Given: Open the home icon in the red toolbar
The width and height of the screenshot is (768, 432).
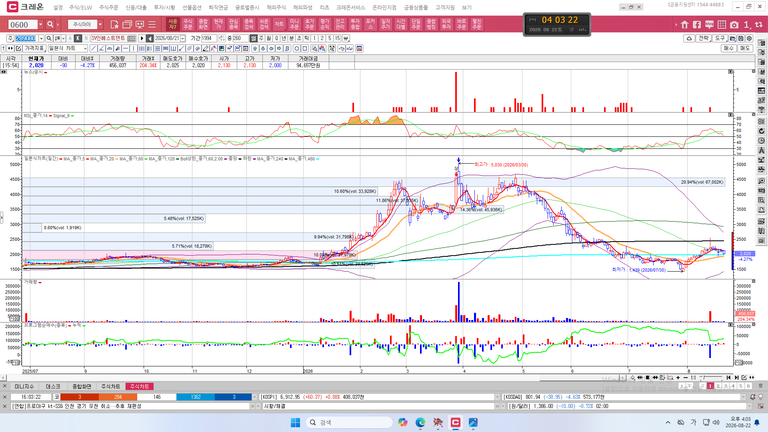Looking at the screenshot, I should tap(685, 24).
